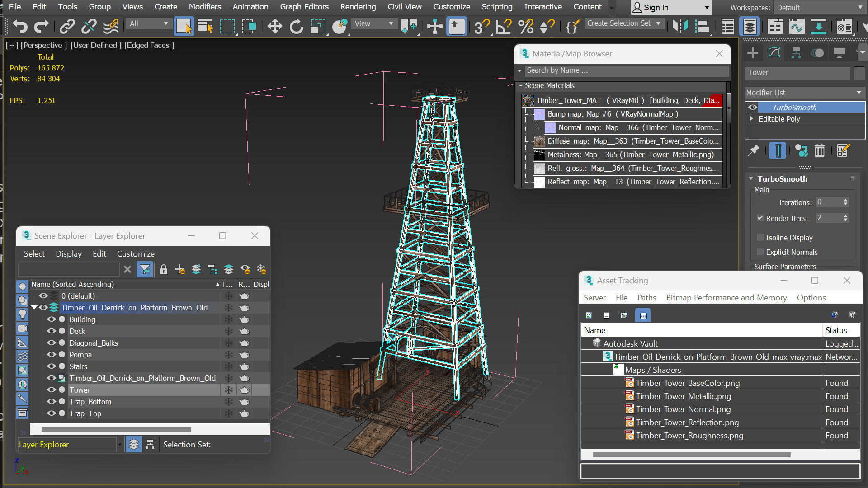Open the Display command panel tab
868x488 pixels.
pos(840,53)
